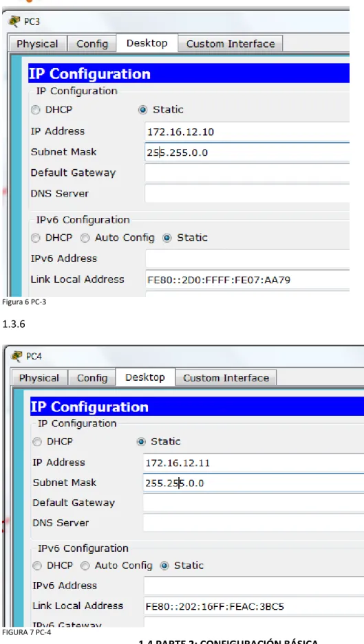
Task: Click PC4 Link Local Address field
Action: pos(253,606)
